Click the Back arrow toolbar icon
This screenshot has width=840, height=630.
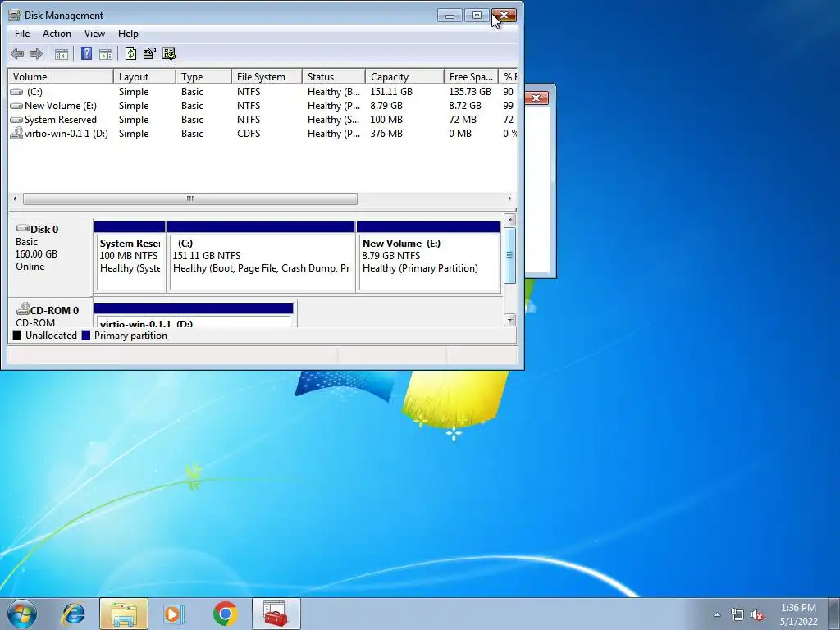point(17,53)
